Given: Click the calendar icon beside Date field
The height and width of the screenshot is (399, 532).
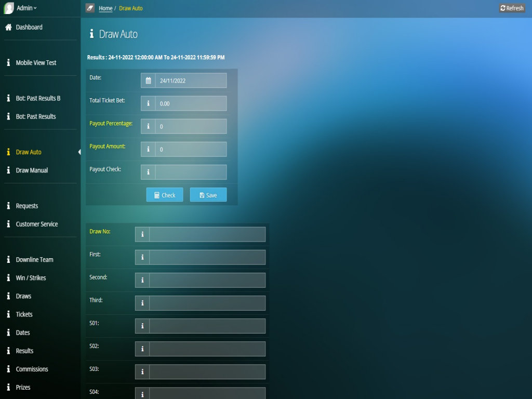Looking at the screenshot, I should (x=148, y=81).
